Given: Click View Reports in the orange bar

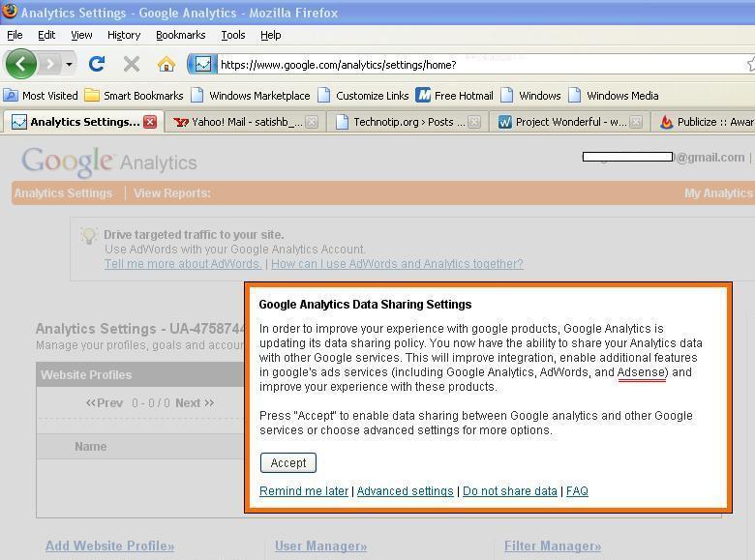Looking at the screenshot, I should point(172,193).
